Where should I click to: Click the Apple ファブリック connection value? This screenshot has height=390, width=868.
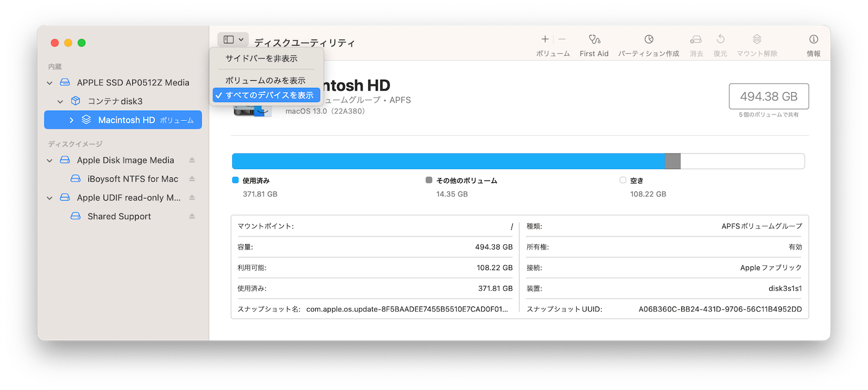click(x=771, y=268)
